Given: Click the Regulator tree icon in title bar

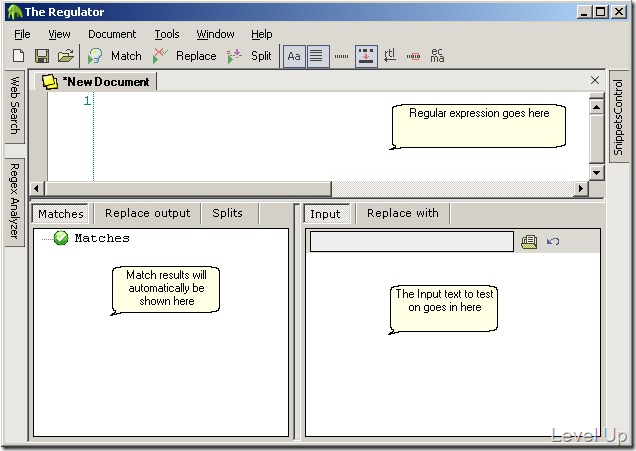Looking at the screenshot, I should (15, 12).
